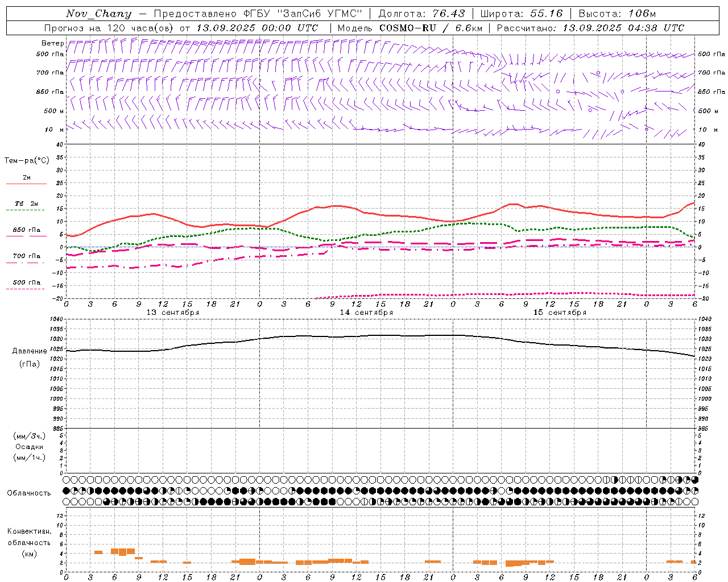Screen dimensions: 728x582
Task: Click the 'Осадки' precipitation panel label
Action: 29,447
